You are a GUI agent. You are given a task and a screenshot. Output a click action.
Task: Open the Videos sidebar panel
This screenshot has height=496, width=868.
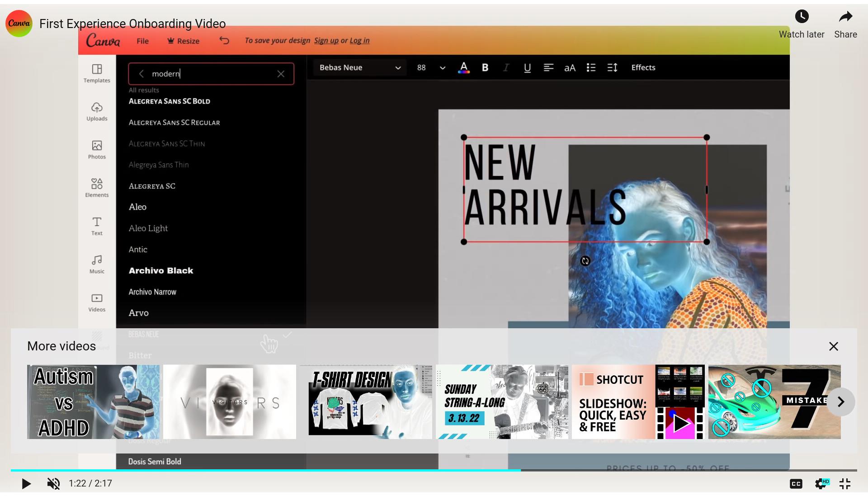point(97,302)
